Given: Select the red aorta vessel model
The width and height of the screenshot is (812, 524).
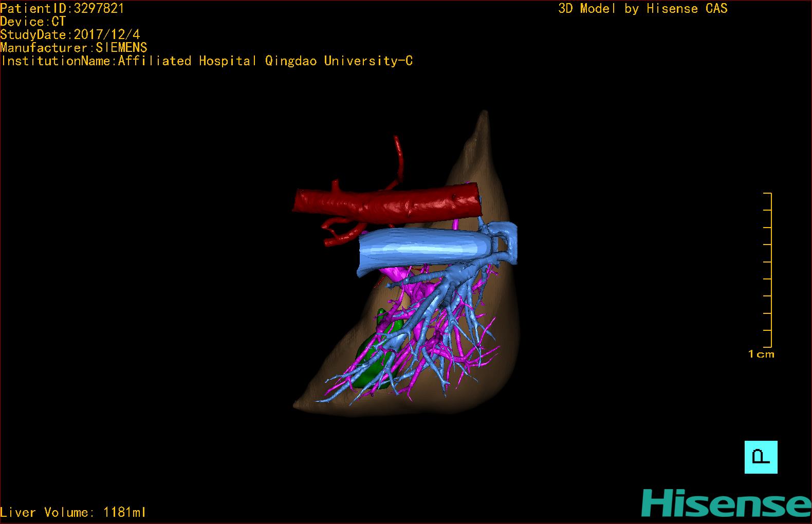Looking at the screenshot, I should click(x=387, y=204).
